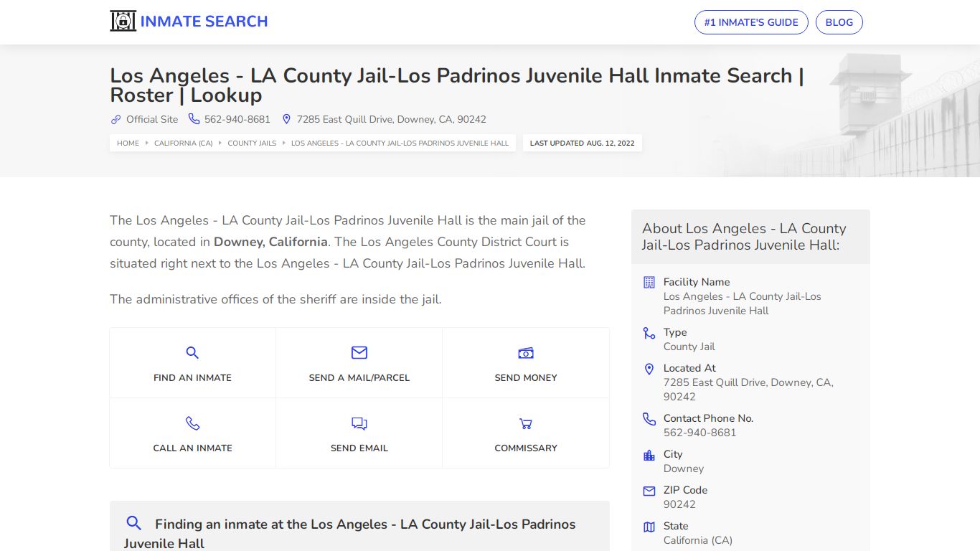This screenshot has width=980, height=551.
Task: Click the Finding an inmate section heading
Action: [350, 534]
